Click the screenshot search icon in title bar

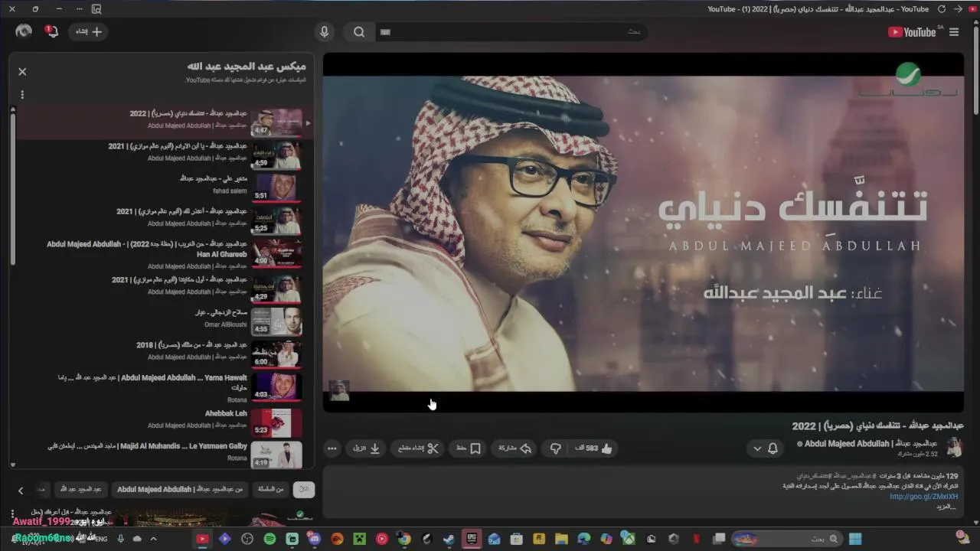96,9
